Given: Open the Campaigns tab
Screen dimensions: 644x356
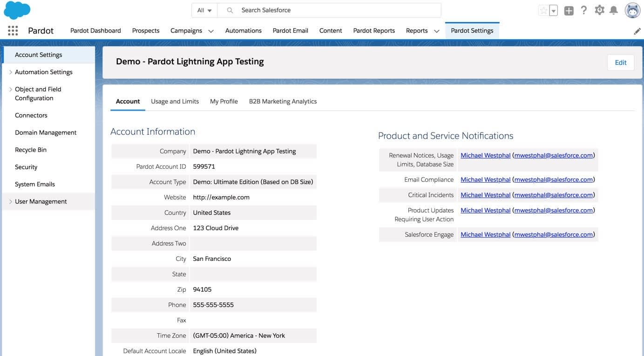Looking at the screenshot, I should (x=186, y=31).
